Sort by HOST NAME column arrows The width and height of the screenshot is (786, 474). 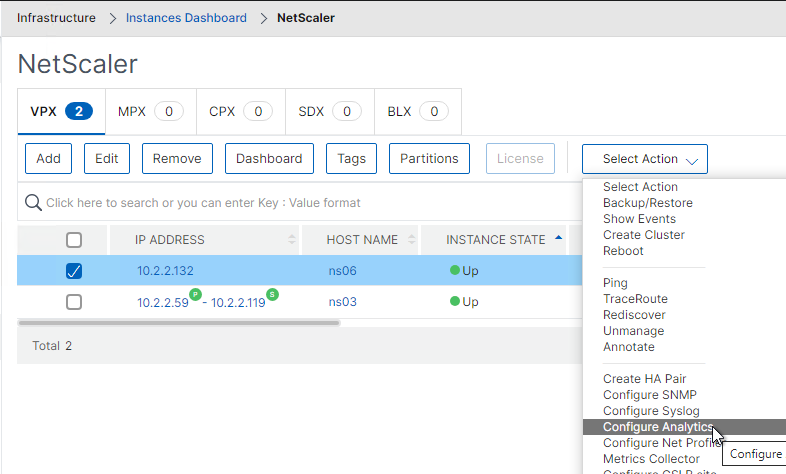[x=412, y=240]
